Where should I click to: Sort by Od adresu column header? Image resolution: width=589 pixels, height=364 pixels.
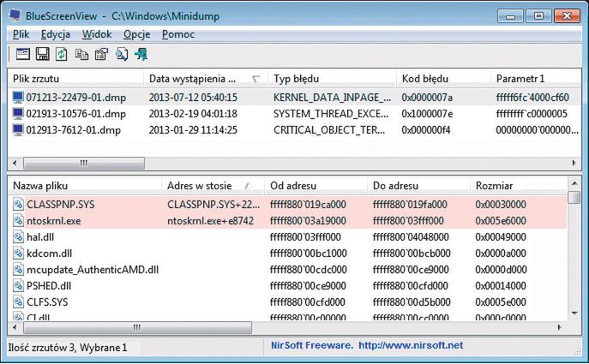pos(316,185)
